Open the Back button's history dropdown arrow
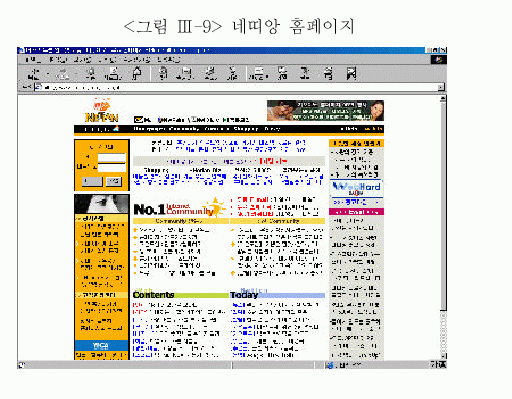 [x=48, y=74]
